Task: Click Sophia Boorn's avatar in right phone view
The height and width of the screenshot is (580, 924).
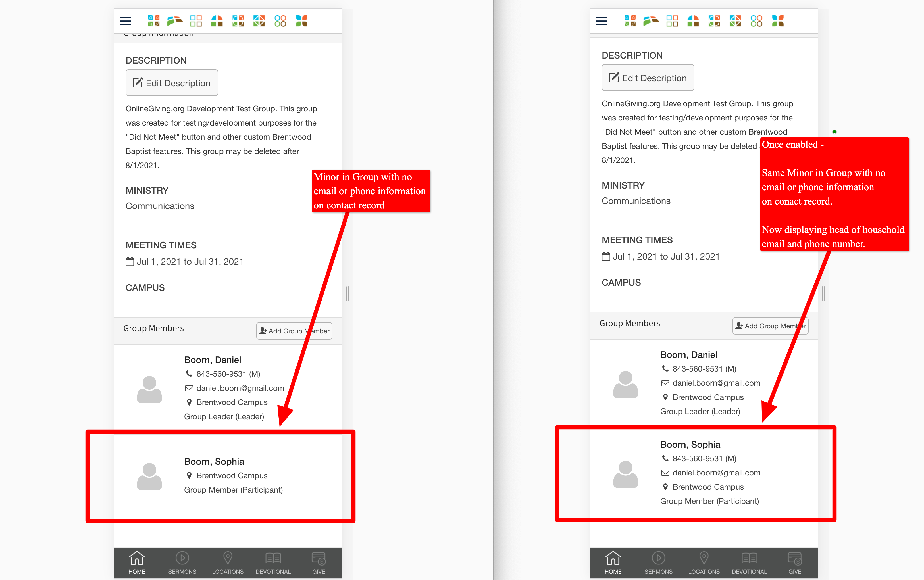Action: pyautogui.click(x=625, y=474)
